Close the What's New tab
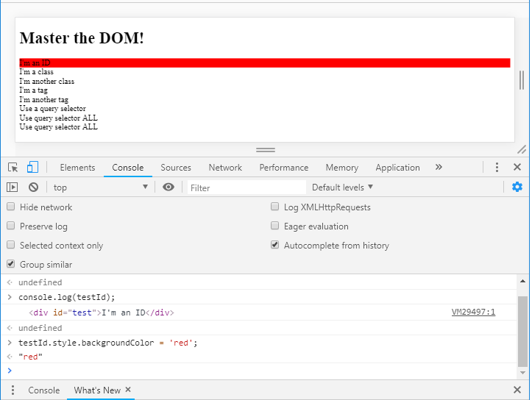 coord(128,390)
